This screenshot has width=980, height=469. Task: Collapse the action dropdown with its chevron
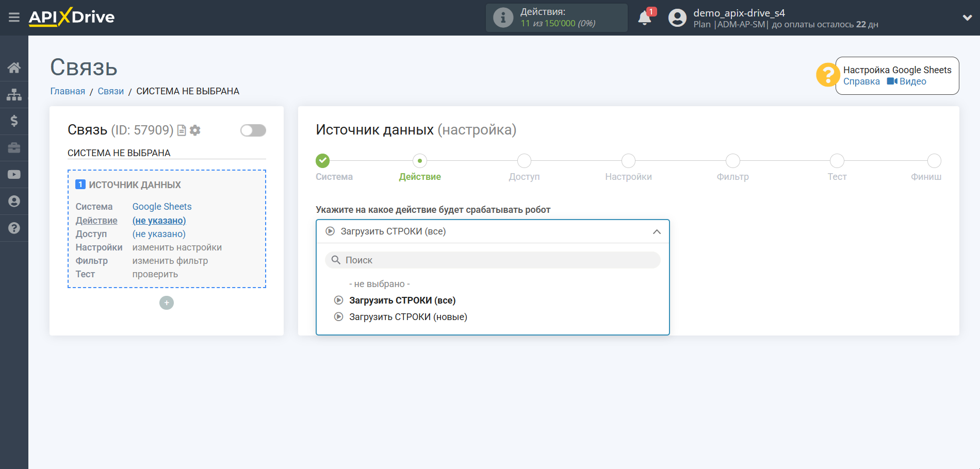point(656,232)
